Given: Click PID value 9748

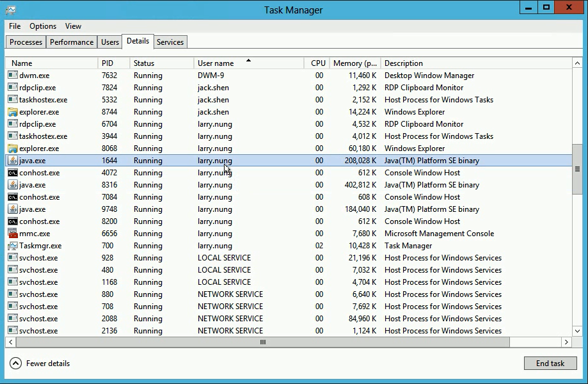Looking at the screenshot, I should click(109, 209).
